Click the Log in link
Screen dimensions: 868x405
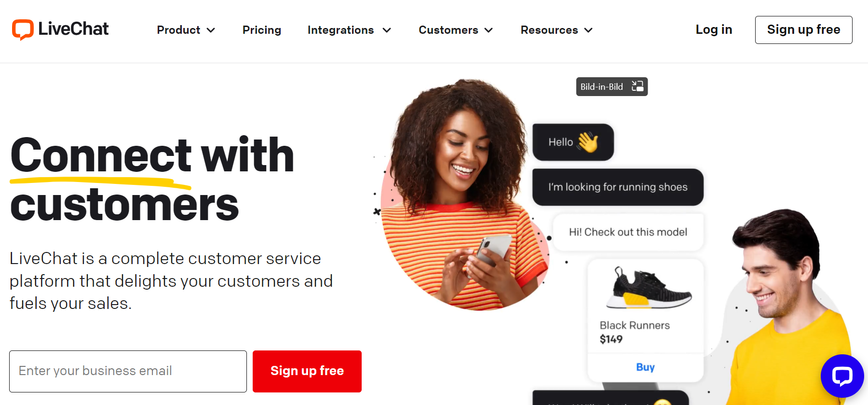(x=714, y=29)
